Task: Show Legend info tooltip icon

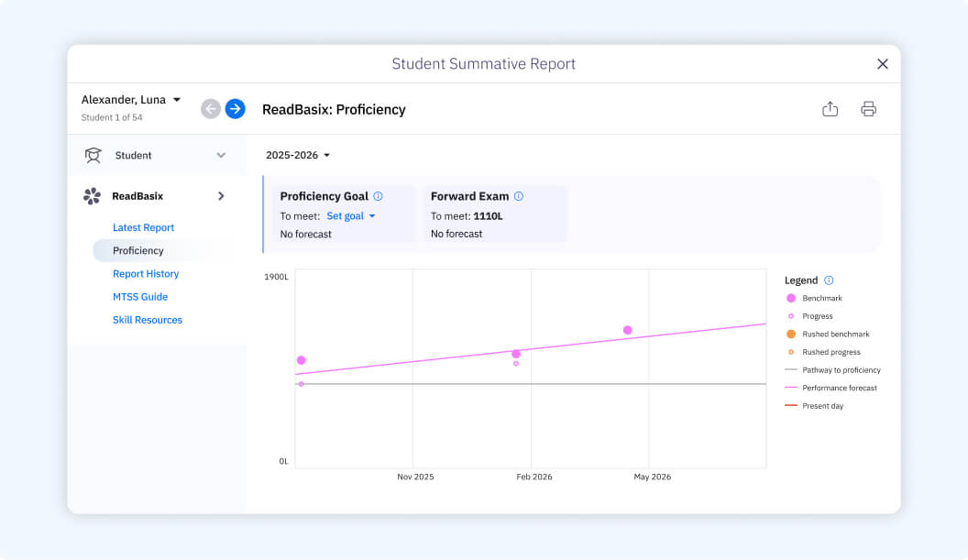Action: (829, 280)
